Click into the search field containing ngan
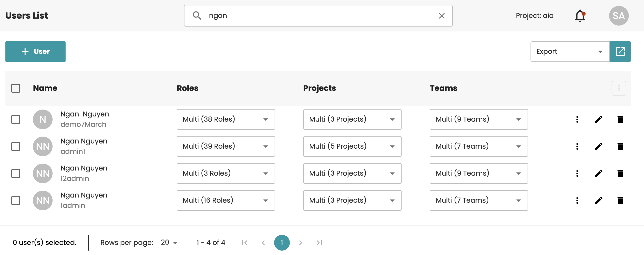Viewport: 644px width, 255px height. [318, 16]
